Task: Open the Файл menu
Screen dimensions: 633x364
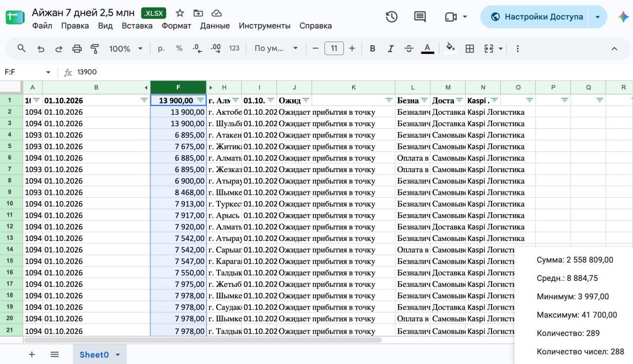Action: (42, 26)
